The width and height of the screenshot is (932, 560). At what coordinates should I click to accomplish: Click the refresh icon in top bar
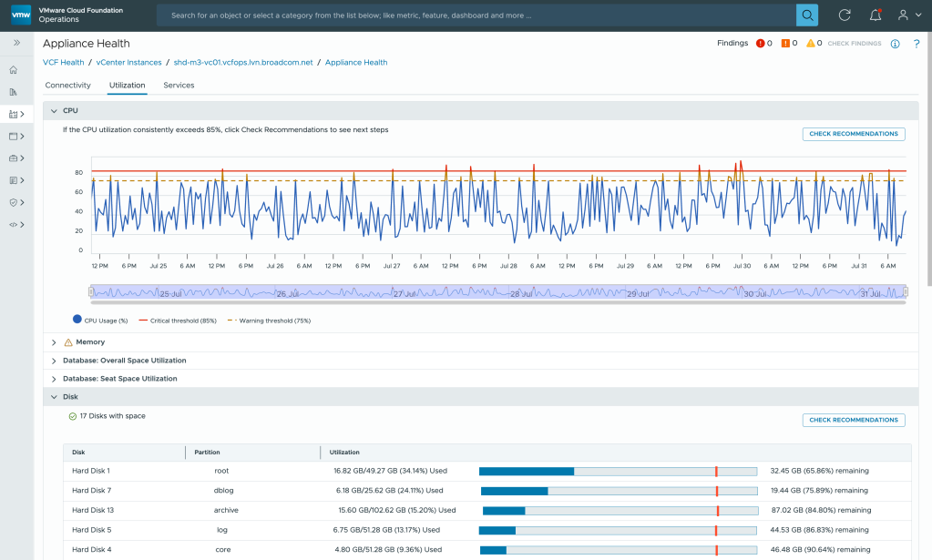(845, 15)
